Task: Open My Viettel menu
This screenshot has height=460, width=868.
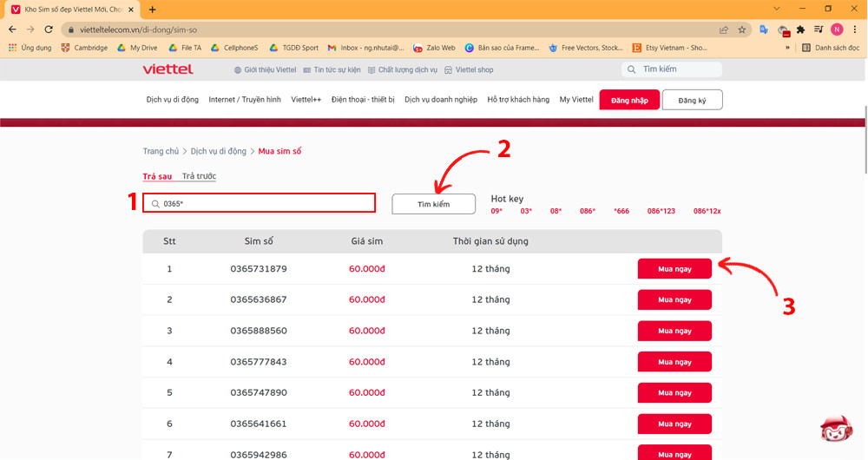Action: coord(576,100)
